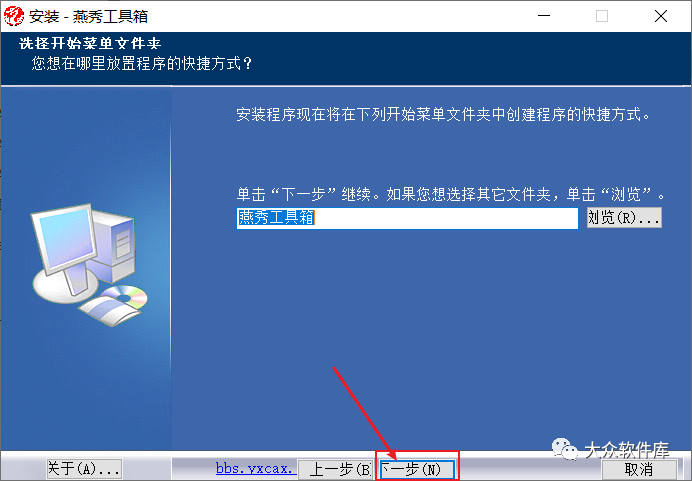Choose another folder via 浏览(R)... button
This screenshot has height=481, width=692.
coord(624,218)
